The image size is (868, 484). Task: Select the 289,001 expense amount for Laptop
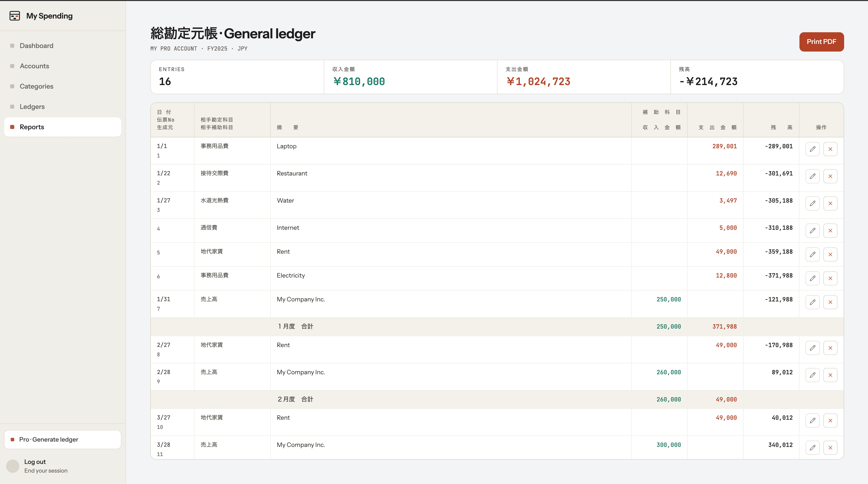click(x=725, y=146)
